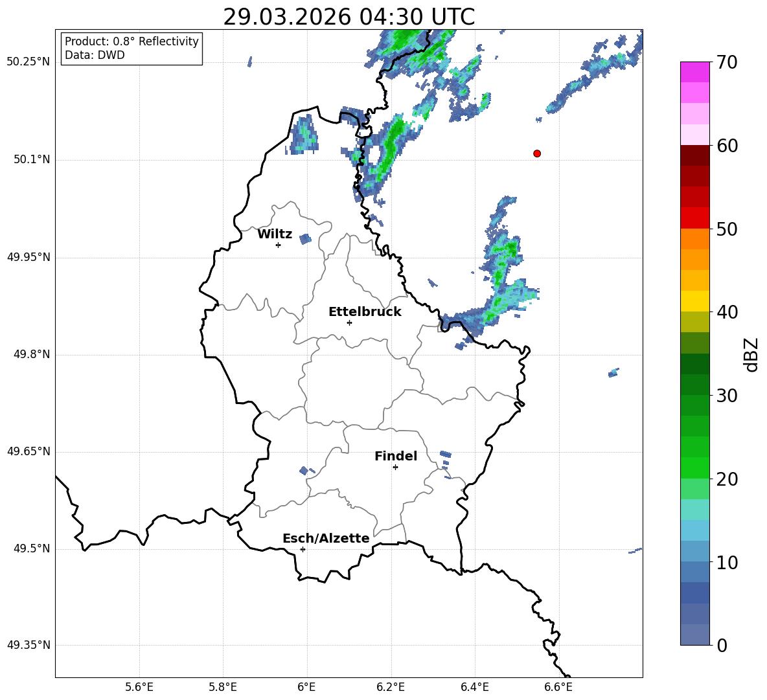Click the Esch/Alzette city label
767x700 pixels.
coord(326,538)
